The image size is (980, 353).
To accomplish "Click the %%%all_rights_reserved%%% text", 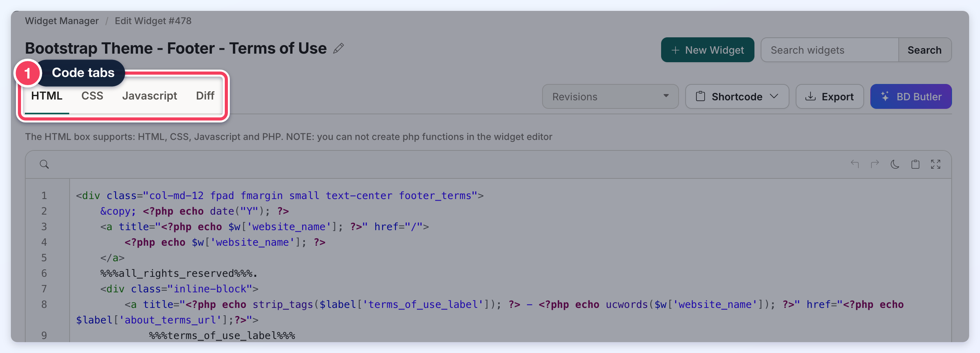I will point(178,273).
